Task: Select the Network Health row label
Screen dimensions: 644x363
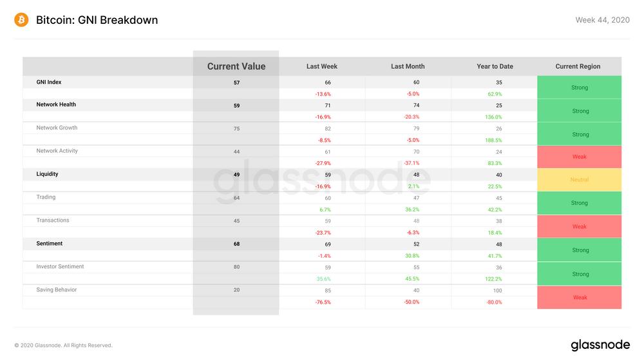Action: click(56, 104)
